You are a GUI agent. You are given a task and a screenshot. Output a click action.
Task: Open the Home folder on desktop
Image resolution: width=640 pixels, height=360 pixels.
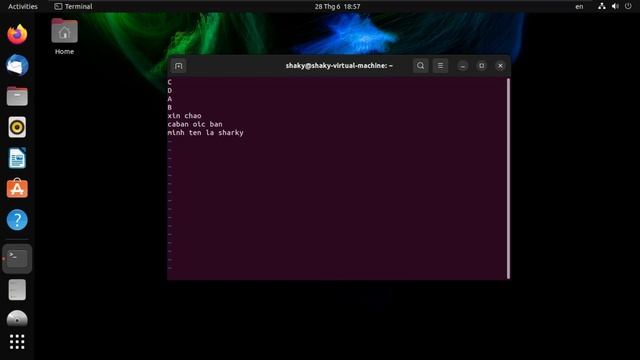[x=64, y=37]
